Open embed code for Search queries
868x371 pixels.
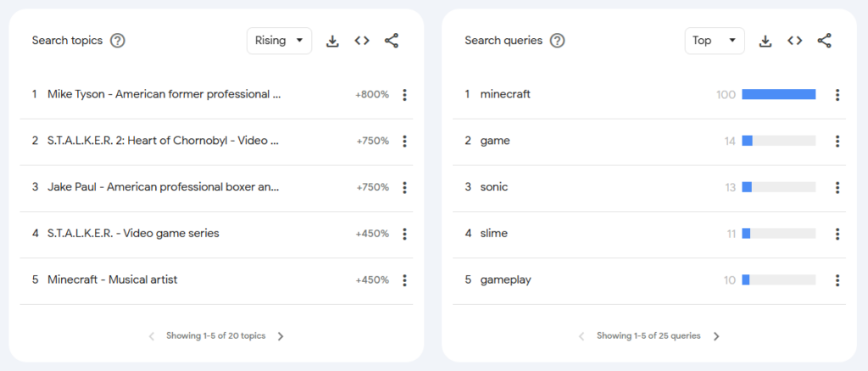pyautogui.click(x=795, y=41)
